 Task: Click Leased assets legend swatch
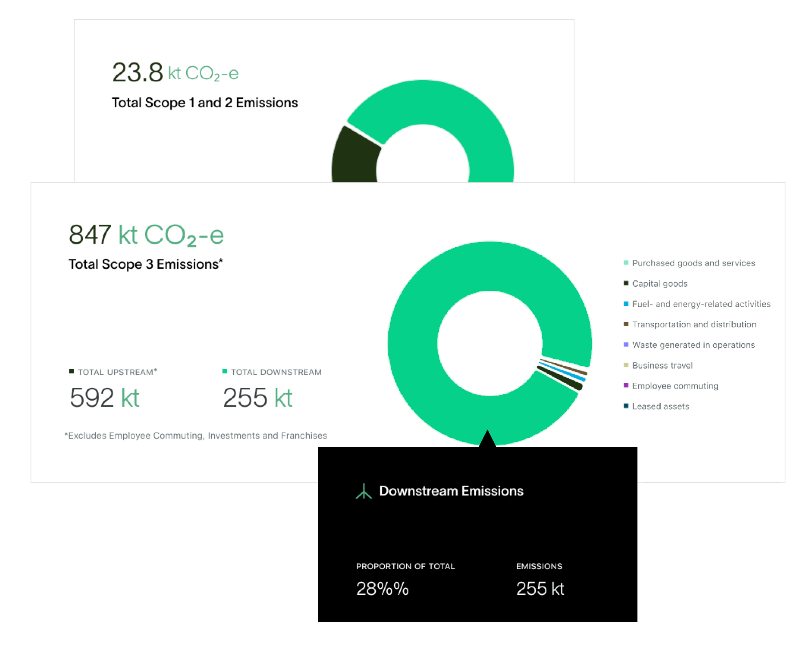click(x=626, y=406)
